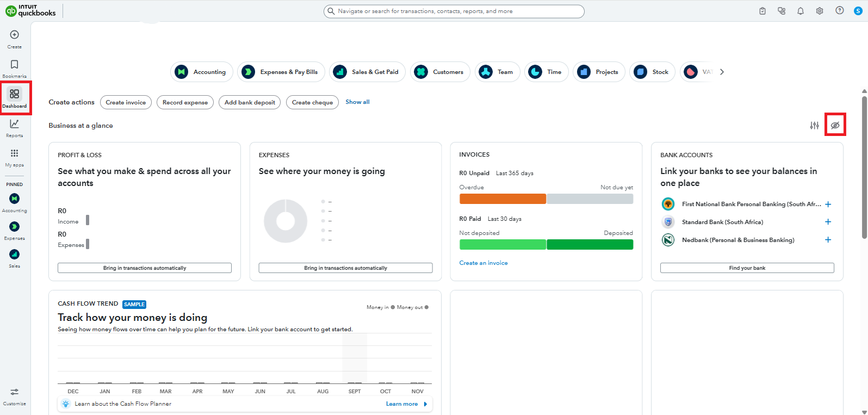Click the Create an invoice link
Screen dimensions: 868x415
(x=483, y=263)
